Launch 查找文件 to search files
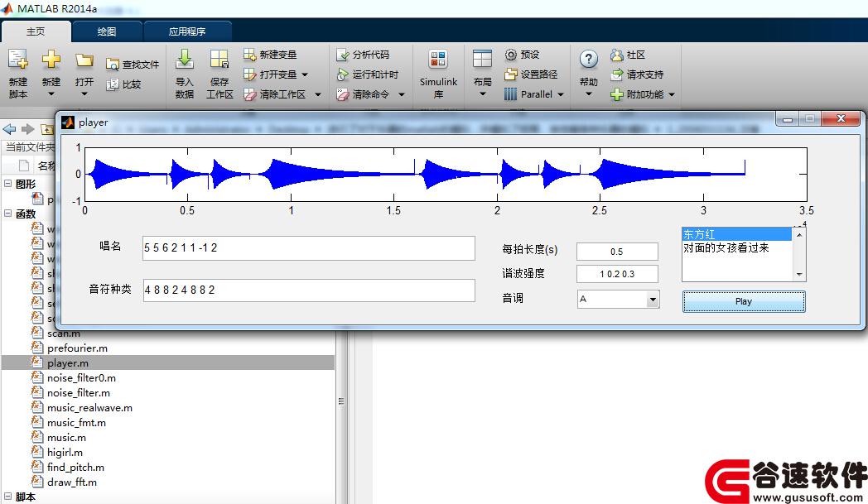Viewport: 868px width, 504px height. point(133,65)
